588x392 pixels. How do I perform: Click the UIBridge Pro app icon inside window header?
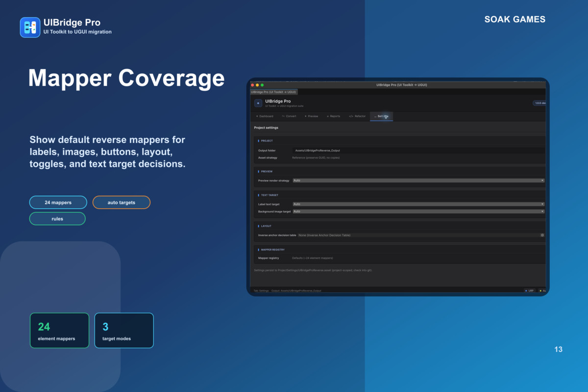click(258, 103)
